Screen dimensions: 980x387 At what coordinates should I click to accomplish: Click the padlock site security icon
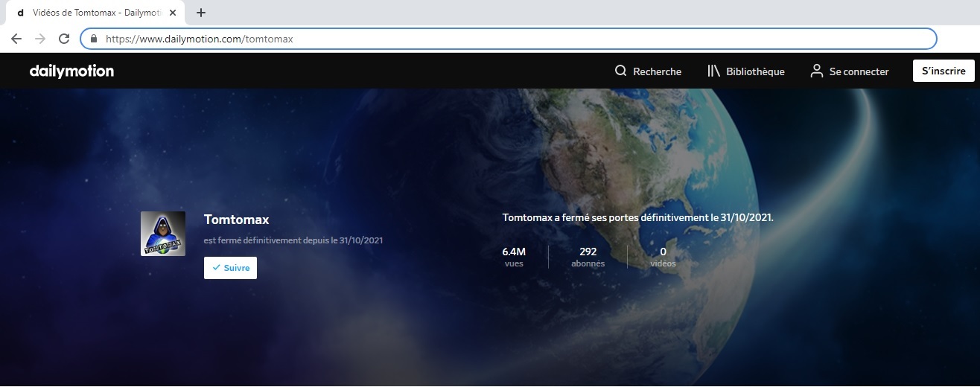tap(94, 39)
